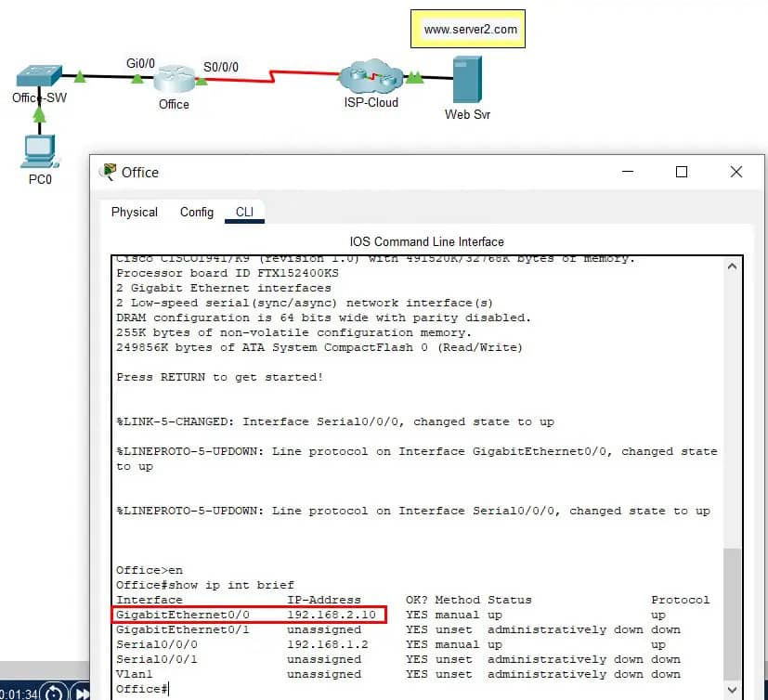Click the fast forward time button

tap(82, 694)
